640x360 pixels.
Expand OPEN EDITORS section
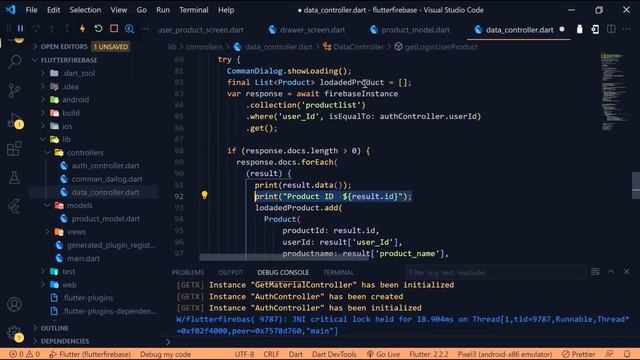[x=64, y=47]
